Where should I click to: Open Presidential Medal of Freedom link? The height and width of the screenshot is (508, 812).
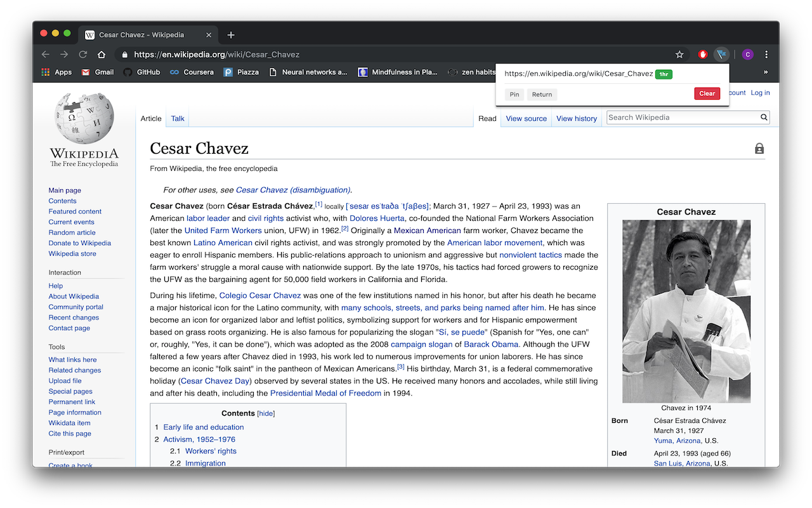(325, 393)
